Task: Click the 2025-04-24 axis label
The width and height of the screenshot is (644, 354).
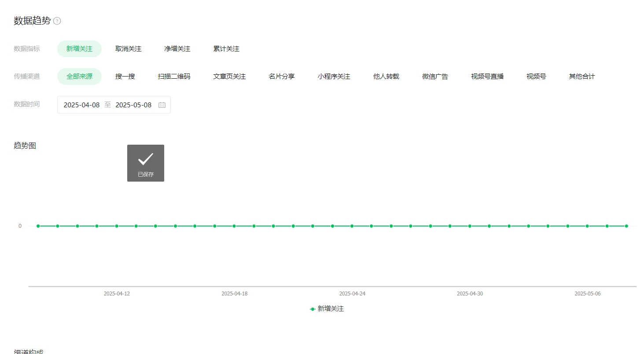Action: coord(352,294)
